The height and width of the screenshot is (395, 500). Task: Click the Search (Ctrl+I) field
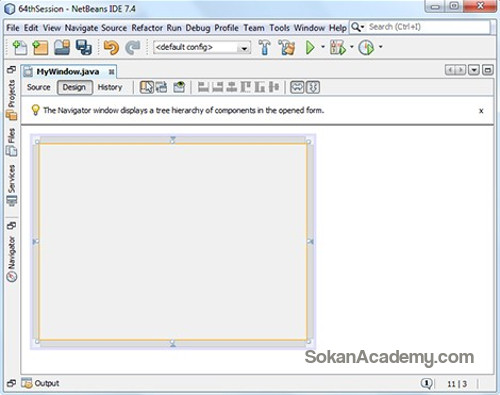(x=420, y=27)
